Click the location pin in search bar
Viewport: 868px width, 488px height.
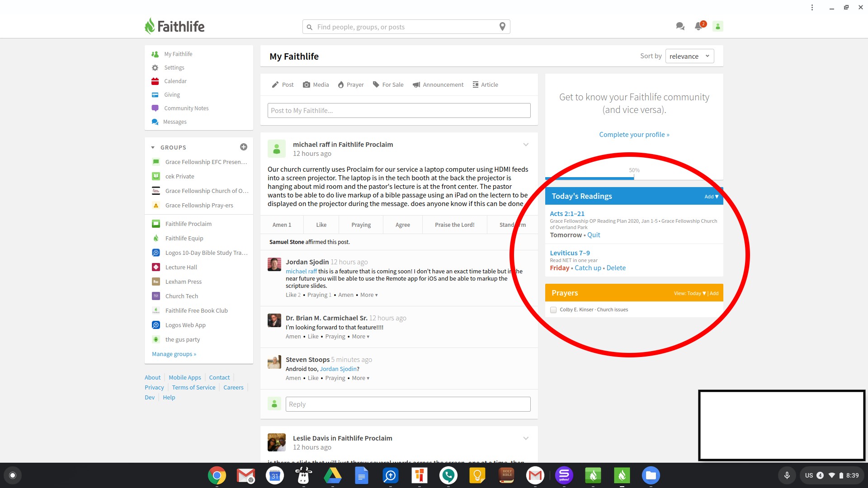(502, 27)
